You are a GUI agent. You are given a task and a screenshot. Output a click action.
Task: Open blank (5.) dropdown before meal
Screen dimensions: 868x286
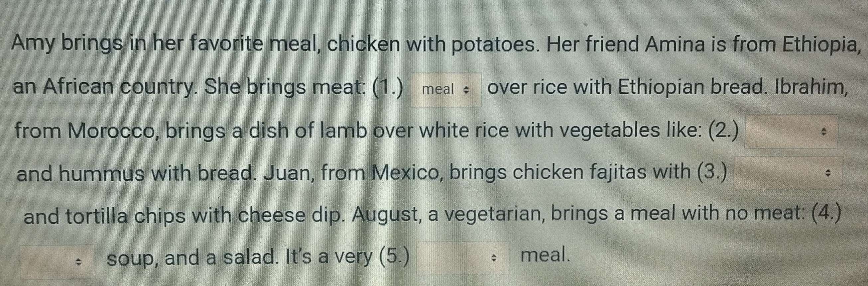pyautogui.click(x=463, y=258)
